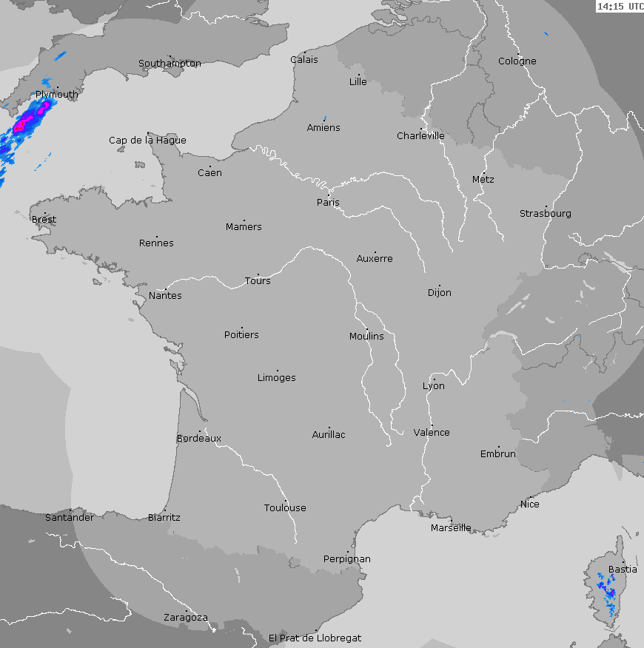644x648 pixels.
Task: Click the blue rain cells over Corsica
Action: 608,593
